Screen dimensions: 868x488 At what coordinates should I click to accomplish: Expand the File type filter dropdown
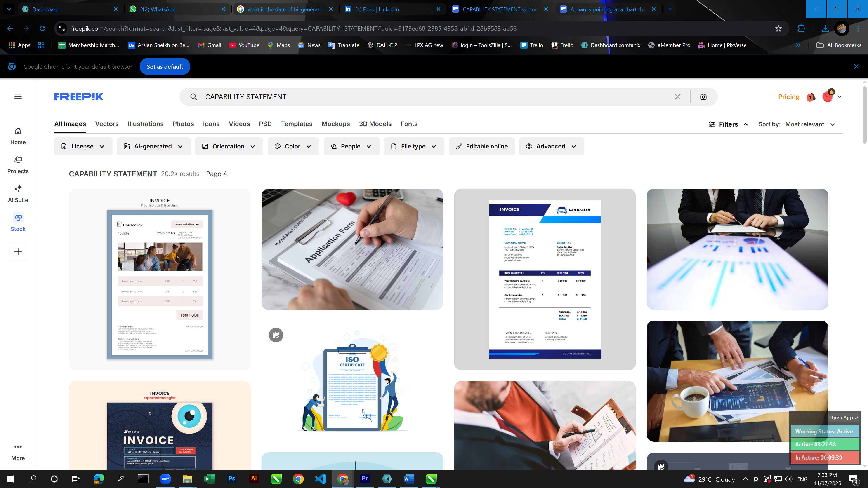click(x=414, y=146)
